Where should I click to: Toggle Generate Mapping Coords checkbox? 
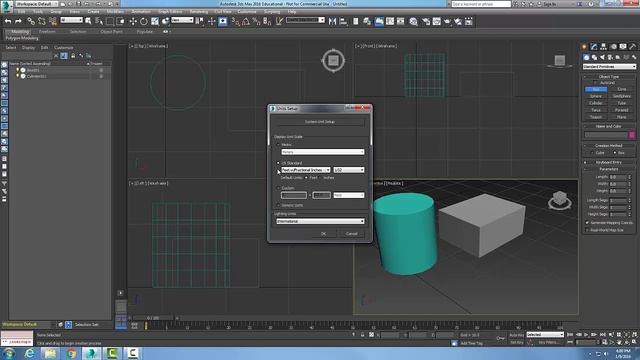coord(587,223)
